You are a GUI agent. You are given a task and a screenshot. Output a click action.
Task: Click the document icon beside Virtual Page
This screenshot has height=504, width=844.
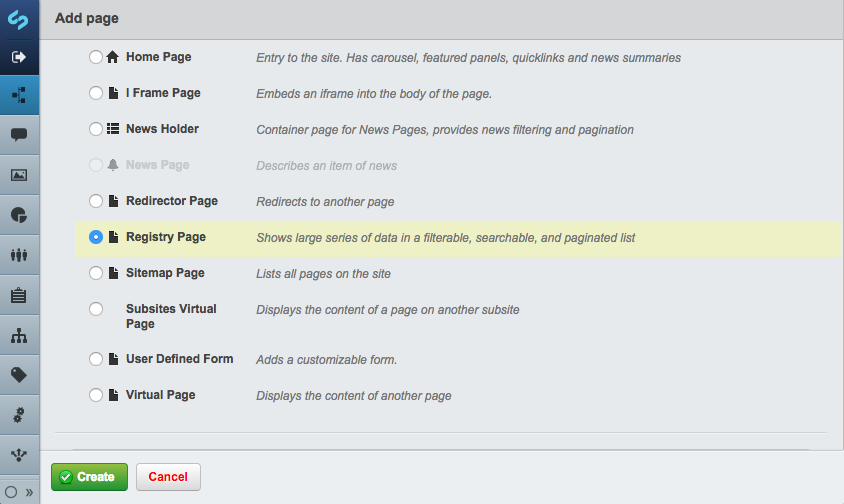(113, 395)
